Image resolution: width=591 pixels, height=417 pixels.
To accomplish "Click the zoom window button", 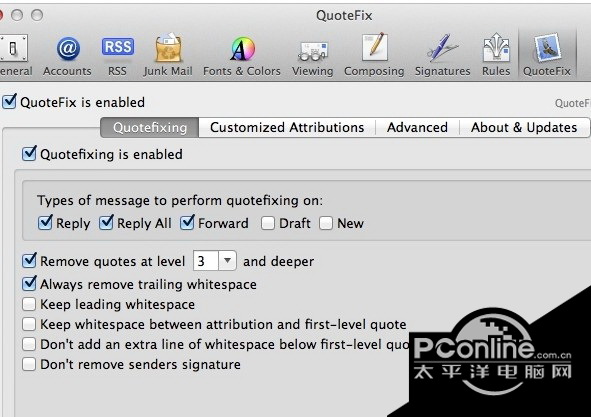I will (x=37, y=15).
